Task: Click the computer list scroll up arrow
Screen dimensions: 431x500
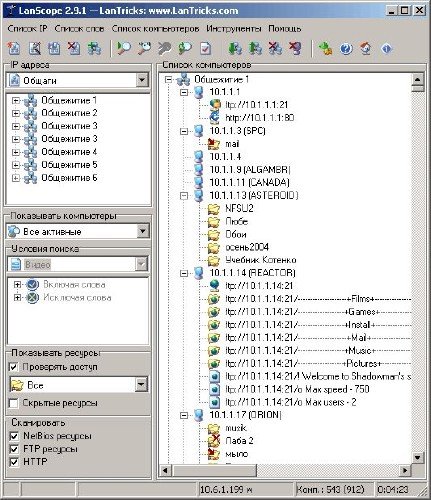Action: coord(417,79)
